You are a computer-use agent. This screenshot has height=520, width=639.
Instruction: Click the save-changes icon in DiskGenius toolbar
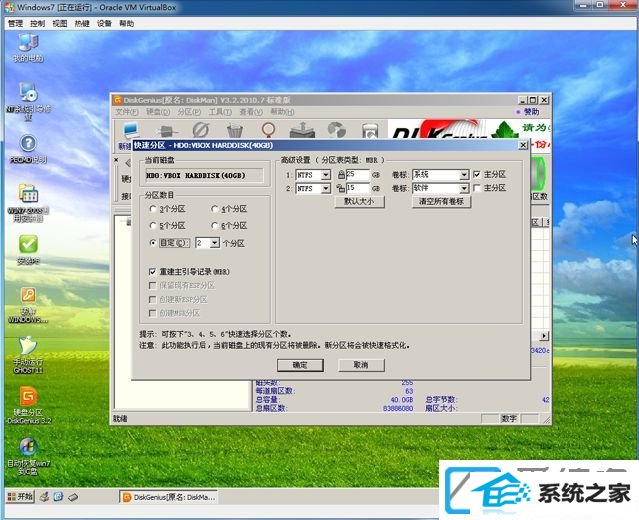click(130, 130)
